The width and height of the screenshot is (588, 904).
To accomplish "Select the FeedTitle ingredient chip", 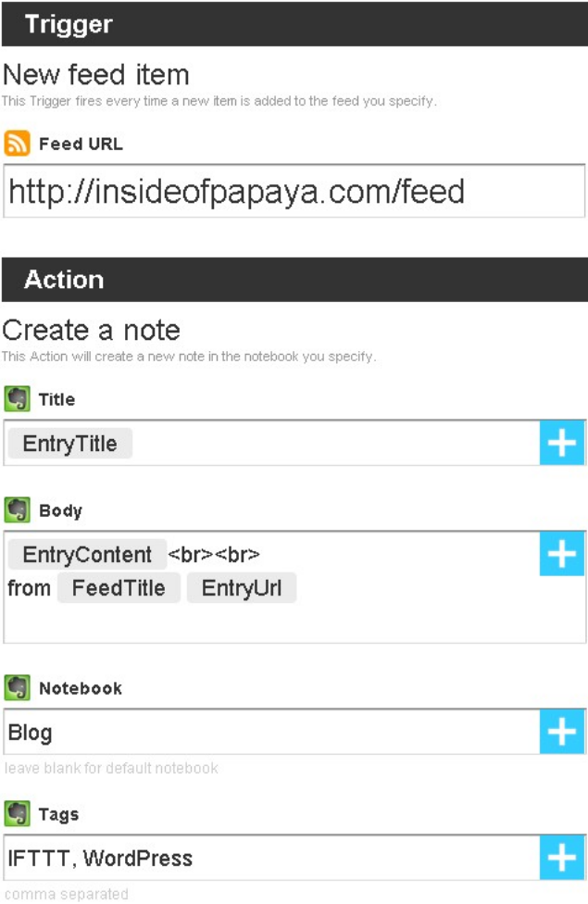I will (119, 588).
